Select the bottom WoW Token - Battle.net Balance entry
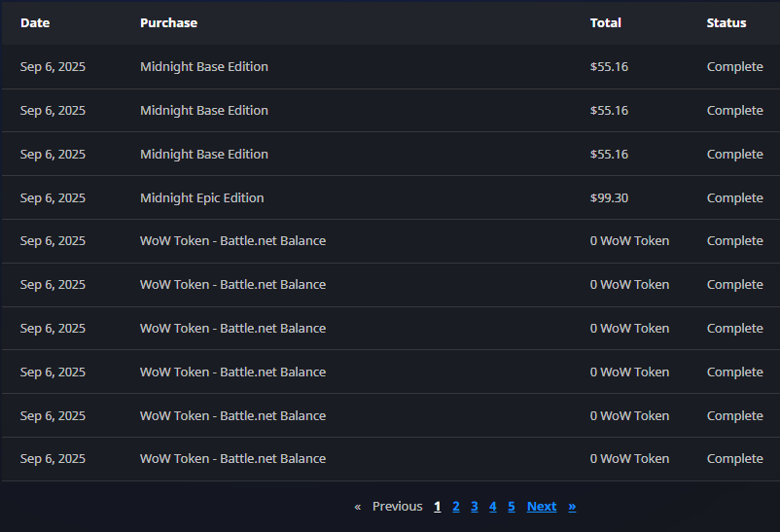780x532 pixels. (x=232, y=458)
